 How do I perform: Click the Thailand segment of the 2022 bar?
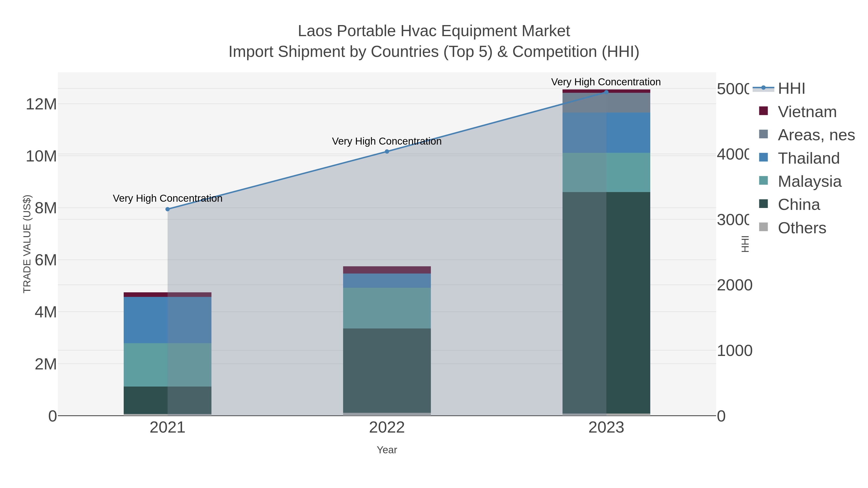coord(387,281)
